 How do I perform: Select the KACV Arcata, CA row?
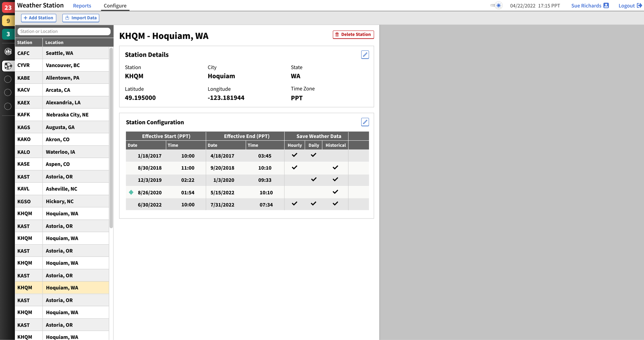pyautogui.click(x=62, y=90)
